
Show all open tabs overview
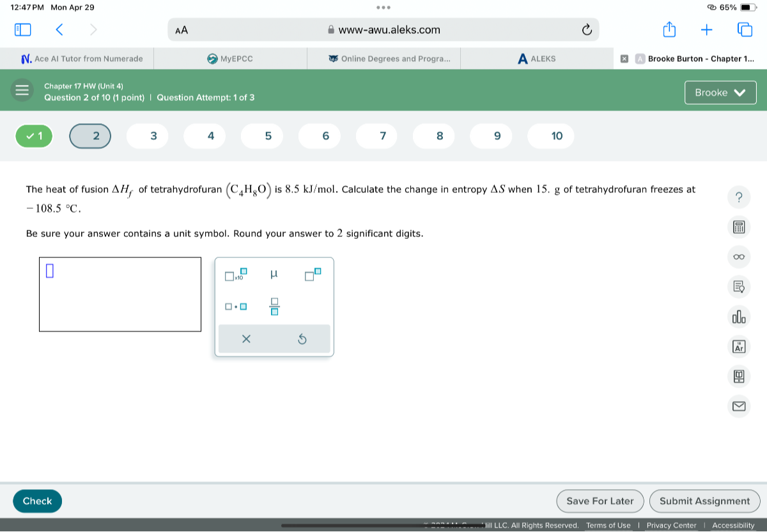tap(745, 29)
